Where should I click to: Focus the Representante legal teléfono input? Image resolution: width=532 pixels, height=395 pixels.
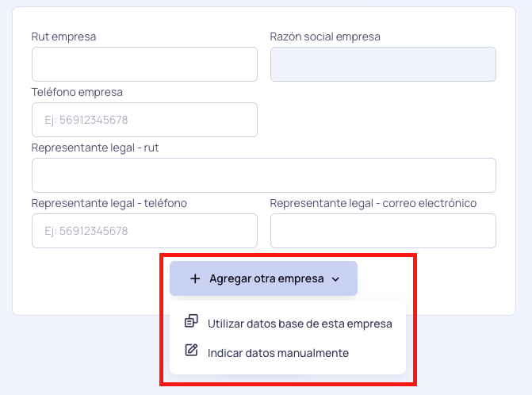point(144,231)
